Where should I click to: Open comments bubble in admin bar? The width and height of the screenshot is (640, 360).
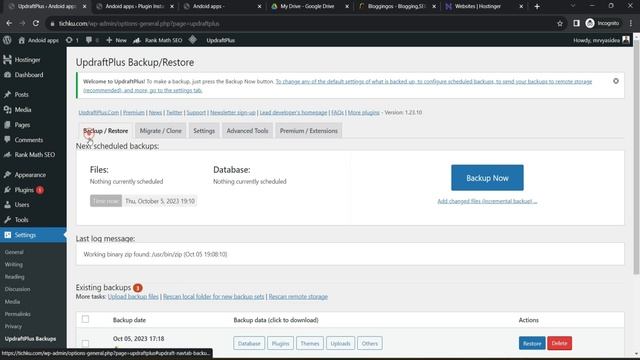pyautogui.click(x=92, y=40)
